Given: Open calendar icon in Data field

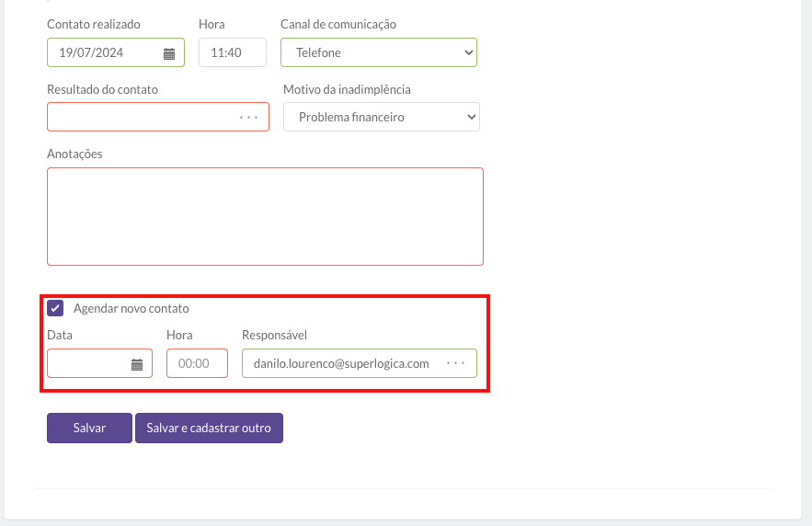Looking at the screenshot, I should [x=137, y=364].
